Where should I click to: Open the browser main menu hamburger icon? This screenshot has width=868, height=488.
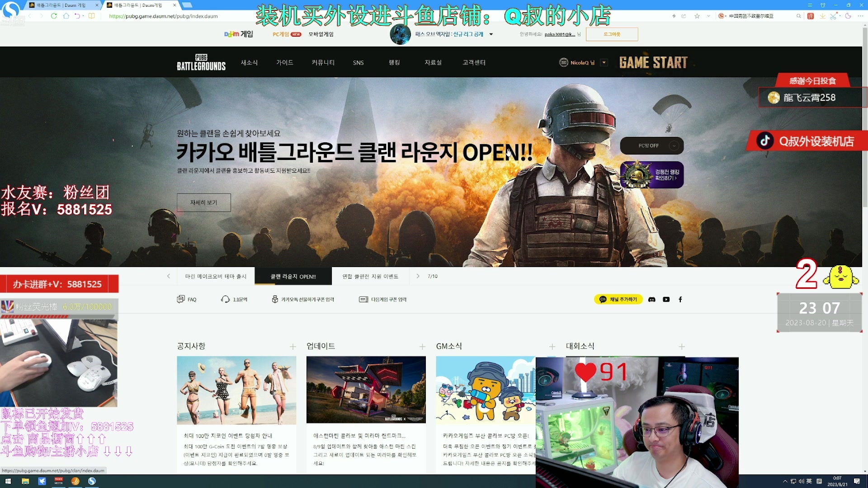810,5
